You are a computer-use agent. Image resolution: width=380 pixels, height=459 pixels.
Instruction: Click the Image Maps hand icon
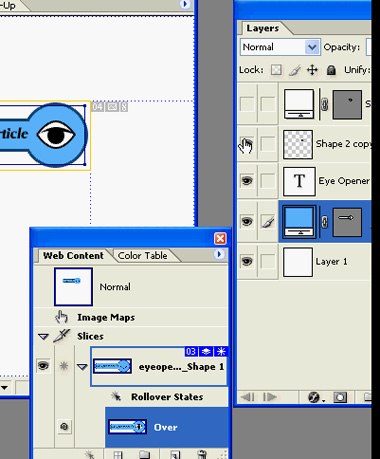coord(61,317)
